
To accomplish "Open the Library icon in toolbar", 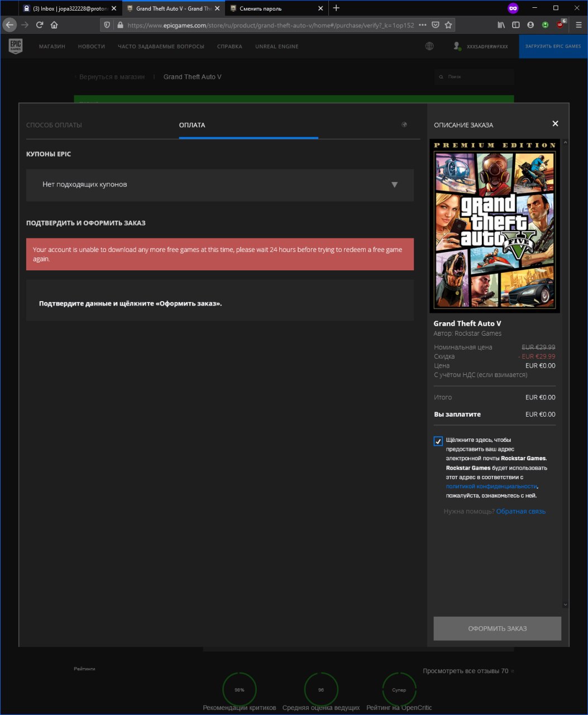I will tap(501, 25).
